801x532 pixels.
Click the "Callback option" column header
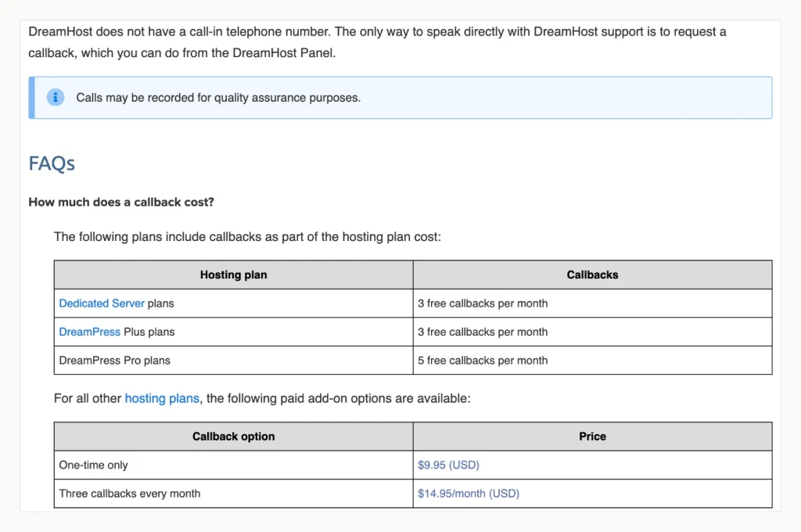pyautogui.click(x=233, y=437)
